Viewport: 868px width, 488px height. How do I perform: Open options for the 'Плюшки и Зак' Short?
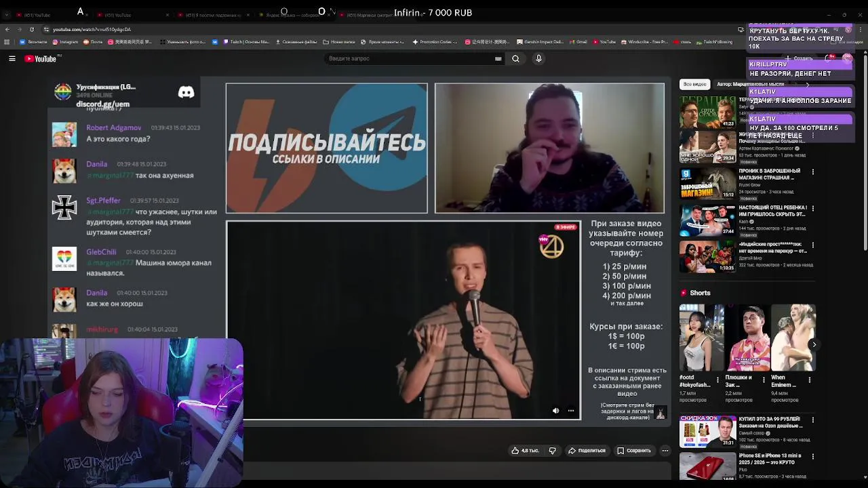pos(764,380)
